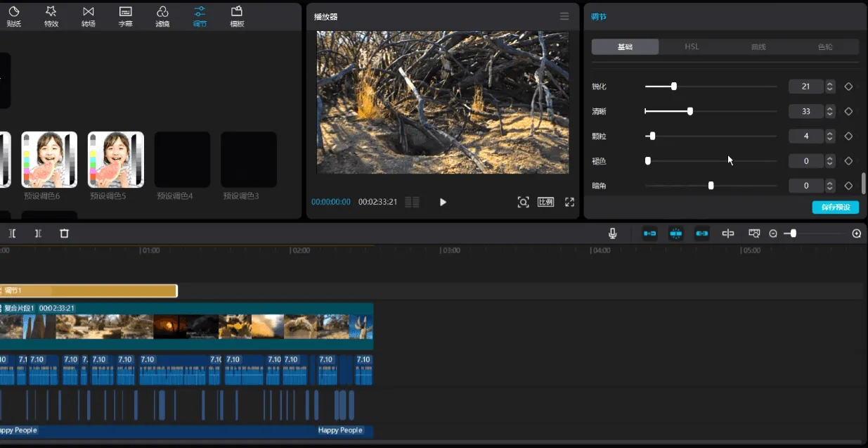Click the 锐化 (sharpen) slider handle
The height and width of the screenshot is (448, 868).
pos(674,87)
